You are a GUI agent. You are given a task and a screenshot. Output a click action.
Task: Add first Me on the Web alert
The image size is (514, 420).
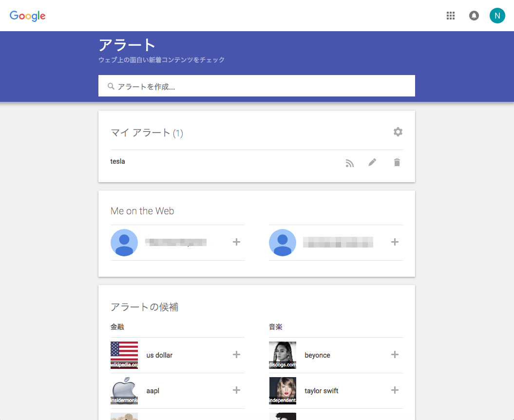pos(236,242)
